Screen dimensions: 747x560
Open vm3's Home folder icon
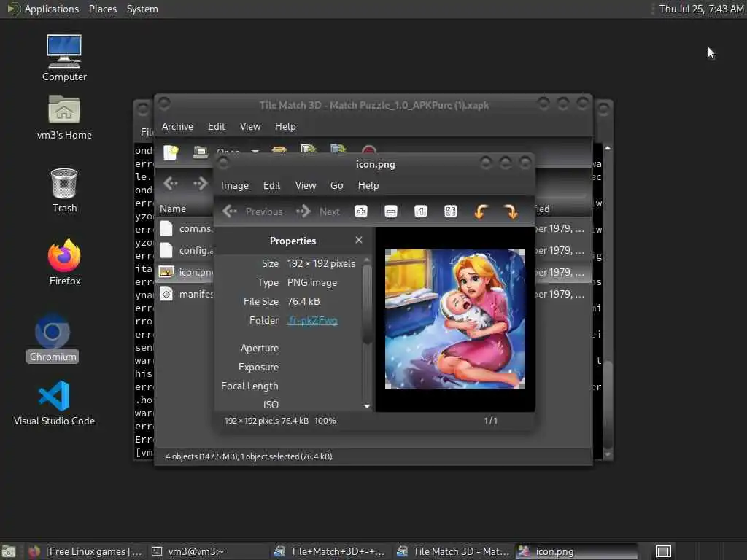(x=64, y=117)
